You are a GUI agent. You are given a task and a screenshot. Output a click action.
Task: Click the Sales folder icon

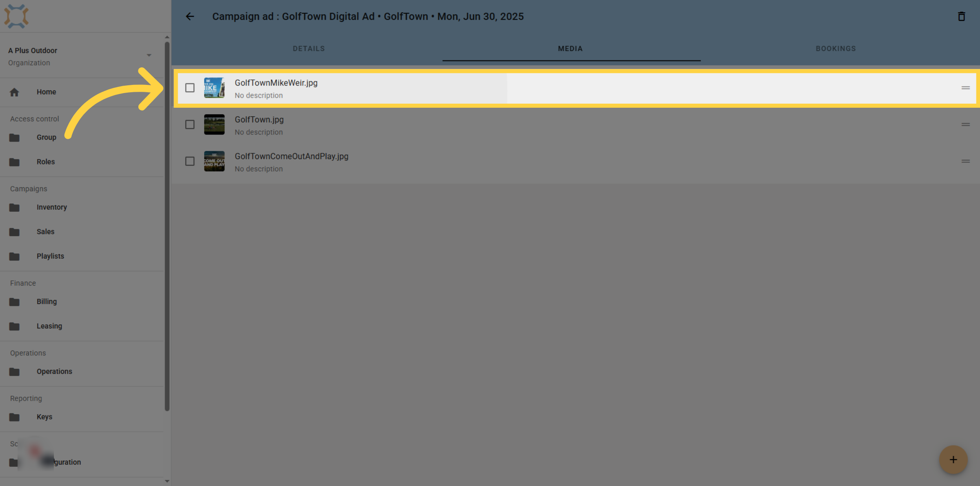click(14, 232)
